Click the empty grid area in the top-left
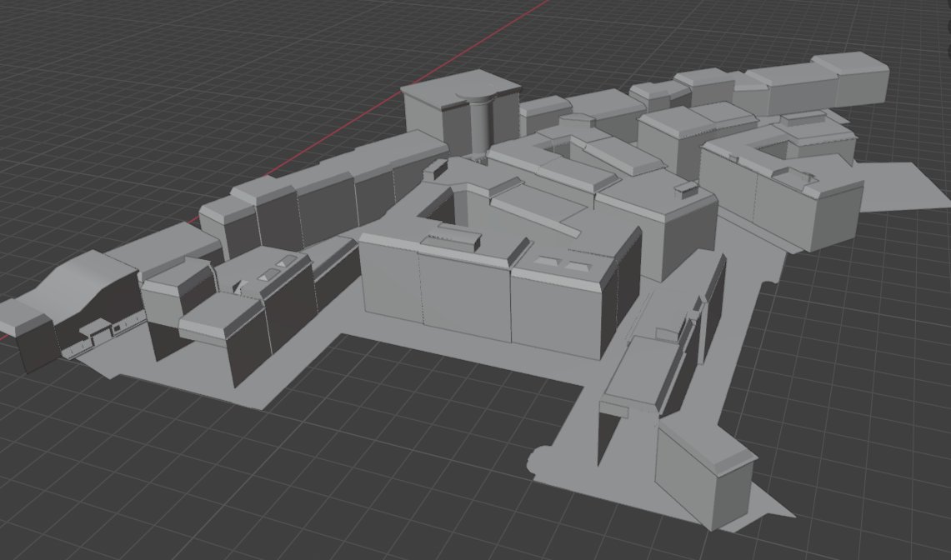 pos(125,83)
